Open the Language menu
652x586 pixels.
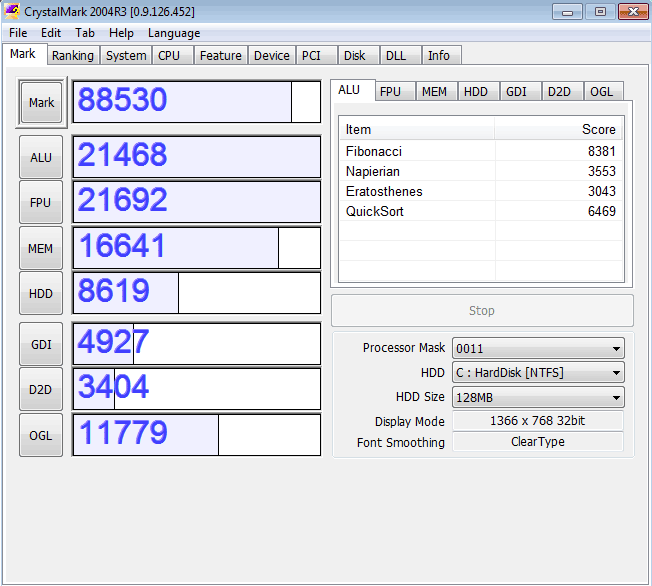click(174, 33)
